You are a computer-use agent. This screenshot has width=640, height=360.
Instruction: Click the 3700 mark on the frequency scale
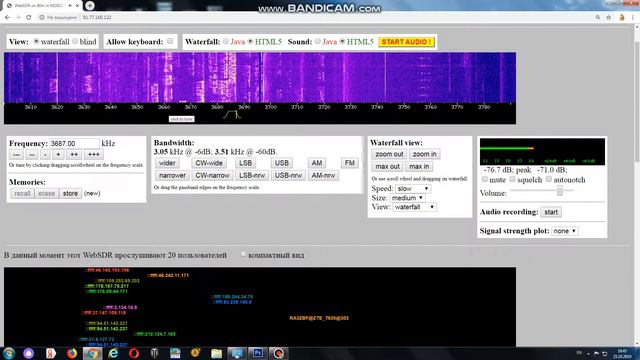pos(271,107)
